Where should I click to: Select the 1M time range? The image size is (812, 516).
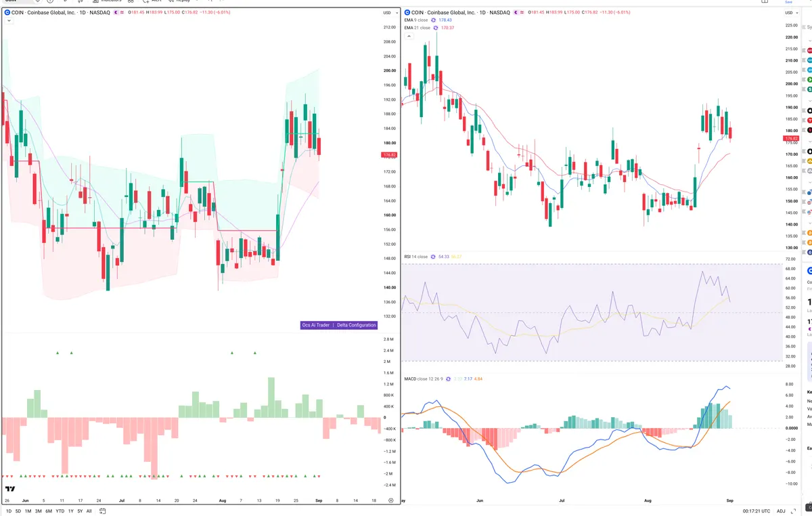[x=28, y=511]
